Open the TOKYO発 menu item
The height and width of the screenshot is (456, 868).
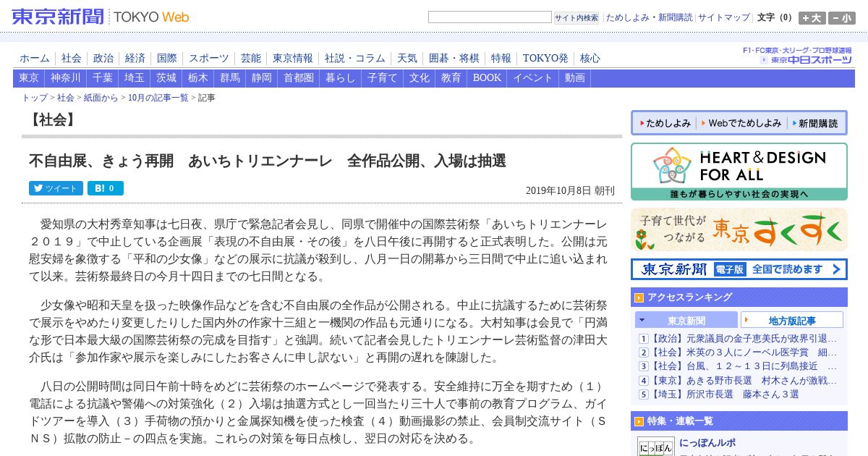point(545,58)
